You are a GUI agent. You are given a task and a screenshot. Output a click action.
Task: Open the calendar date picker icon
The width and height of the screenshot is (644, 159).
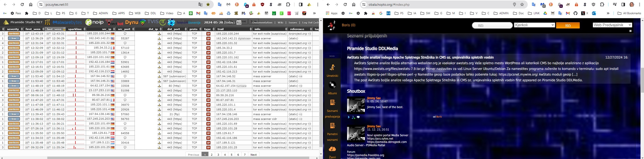coord(239,22)
